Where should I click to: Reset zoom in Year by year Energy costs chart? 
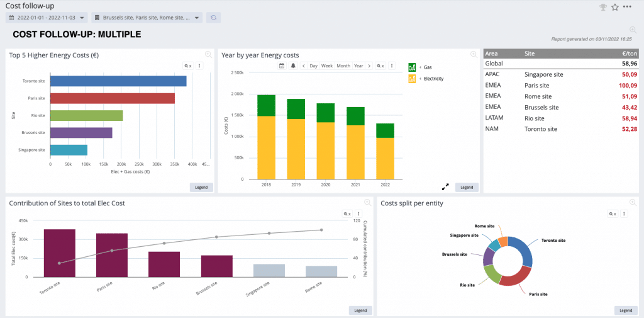(380, 66)
